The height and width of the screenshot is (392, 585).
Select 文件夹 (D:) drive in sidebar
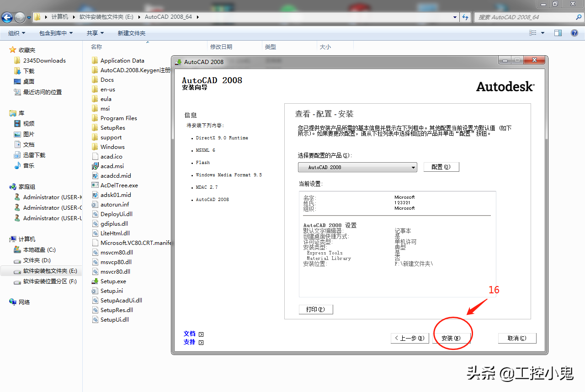click(x=37, y=260)
